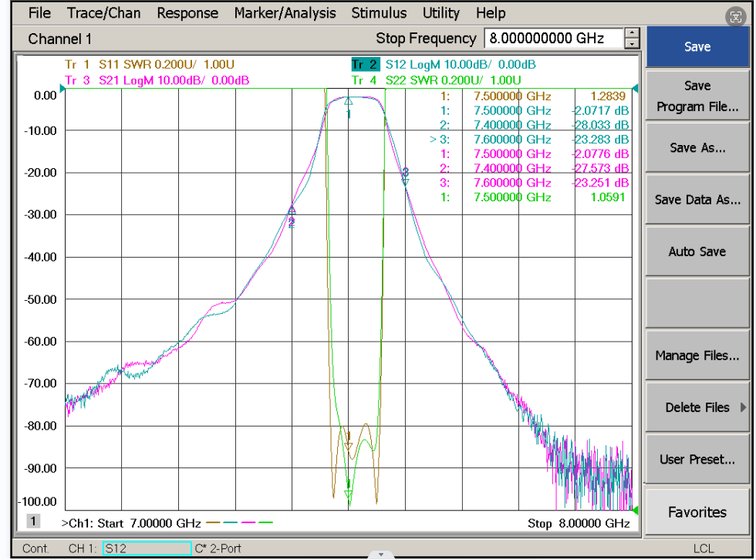Viewport: 756px width, 560px height.
Task: Click the Save softkey button
Action: click(697, 47)
